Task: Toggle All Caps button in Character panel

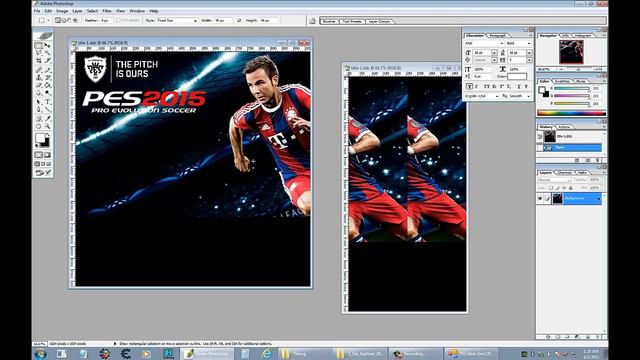Action: (487, 87)
